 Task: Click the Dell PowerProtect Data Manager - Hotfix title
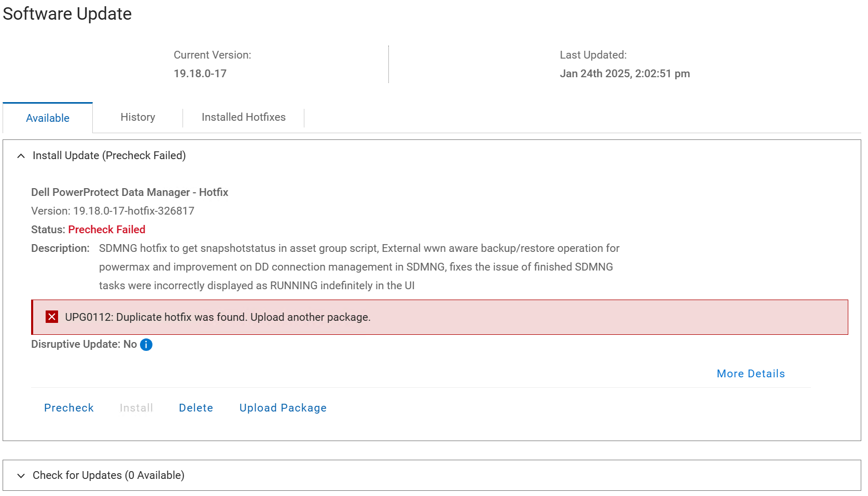coord(130,192)
